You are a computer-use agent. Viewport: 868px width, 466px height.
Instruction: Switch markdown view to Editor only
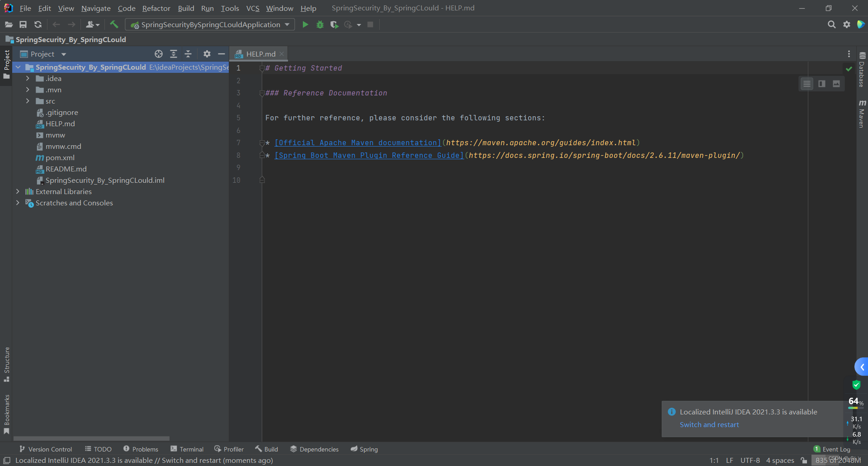(807, 84)
